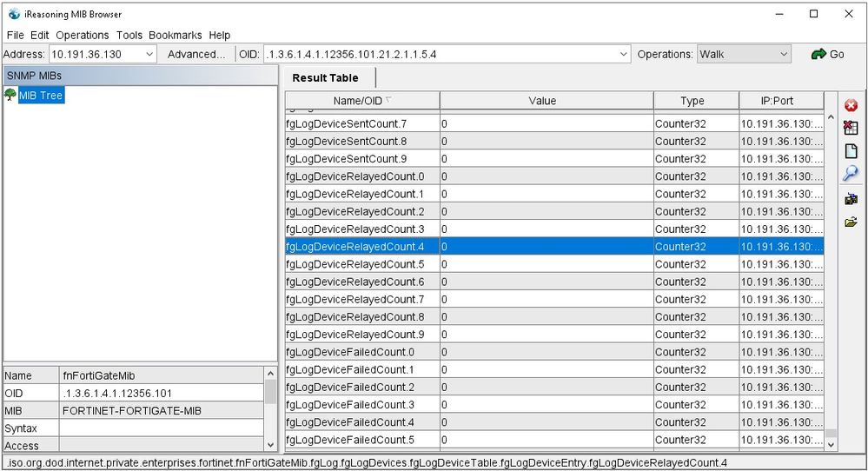
Task: Select row fgLogDeviceRelayedCount.0
Action: (554, 176)
